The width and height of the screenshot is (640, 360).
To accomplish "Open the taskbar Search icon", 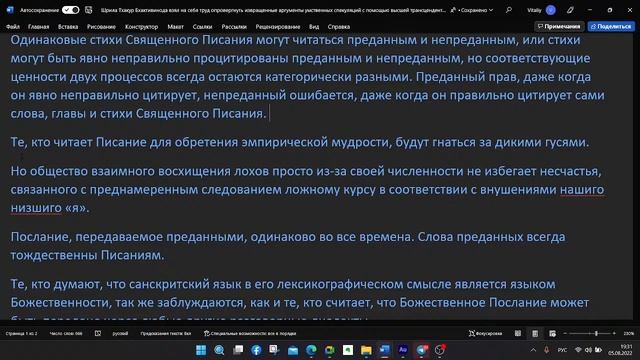I will click(219, 350).
